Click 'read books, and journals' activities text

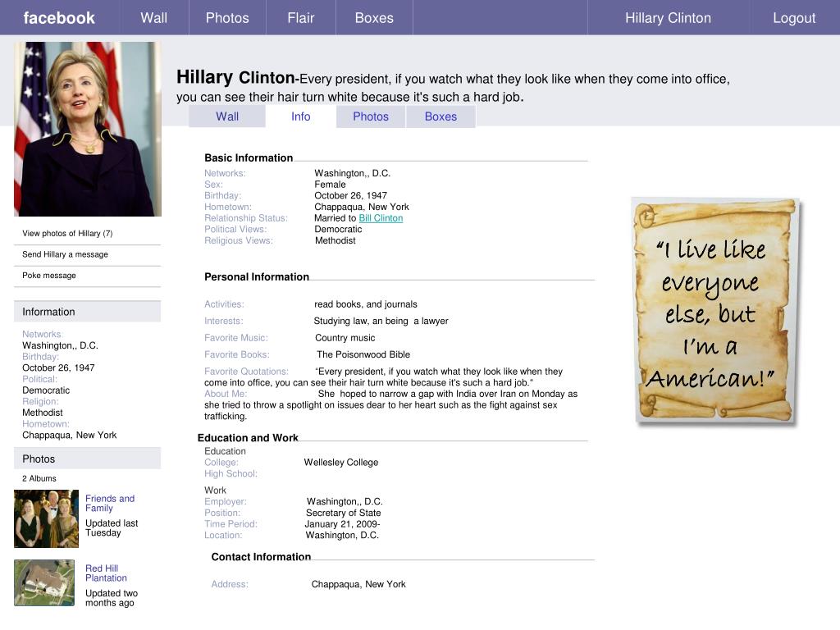tap(365, 304)
